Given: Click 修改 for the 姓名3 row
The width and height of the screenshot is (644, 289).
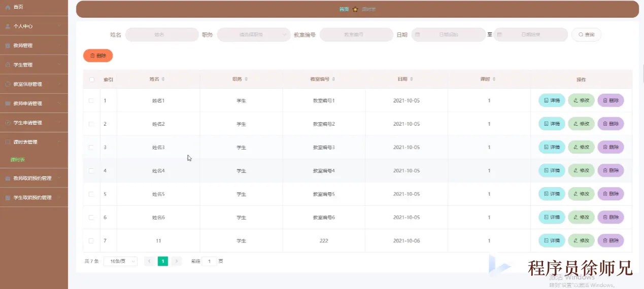Looking at the screenshot, I should (581, 147).
